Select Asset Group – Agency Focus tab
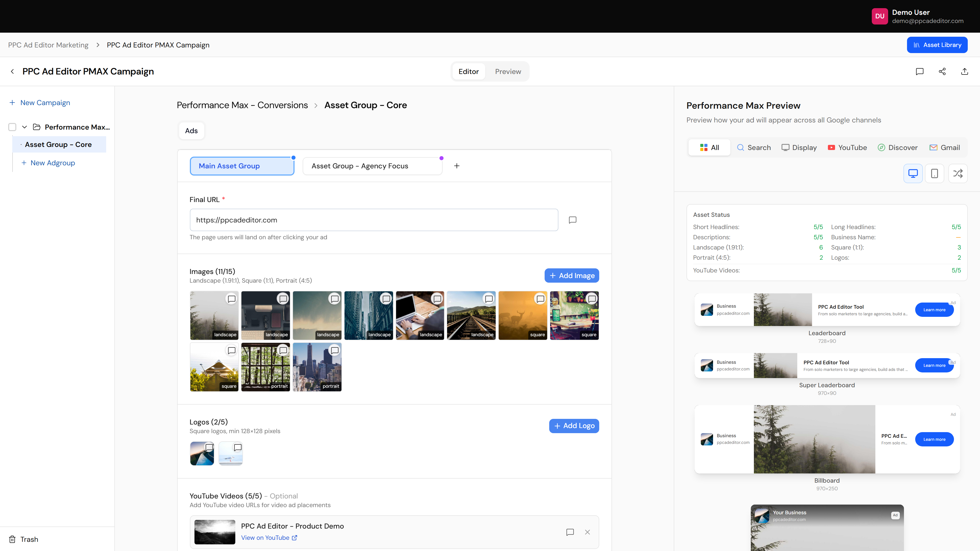This screenshot has height=551, width=980. coord(372,166)
